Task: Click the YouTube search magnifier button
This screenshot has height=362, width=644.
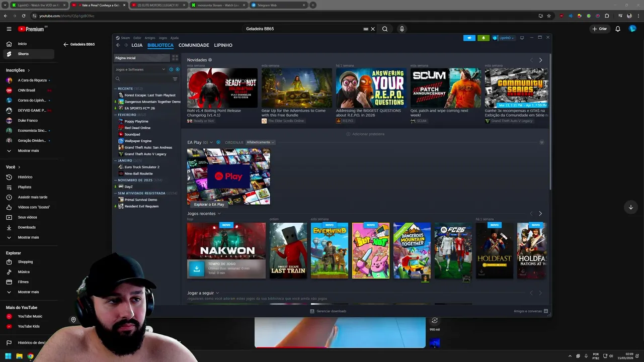Action: tap(385, 29)
